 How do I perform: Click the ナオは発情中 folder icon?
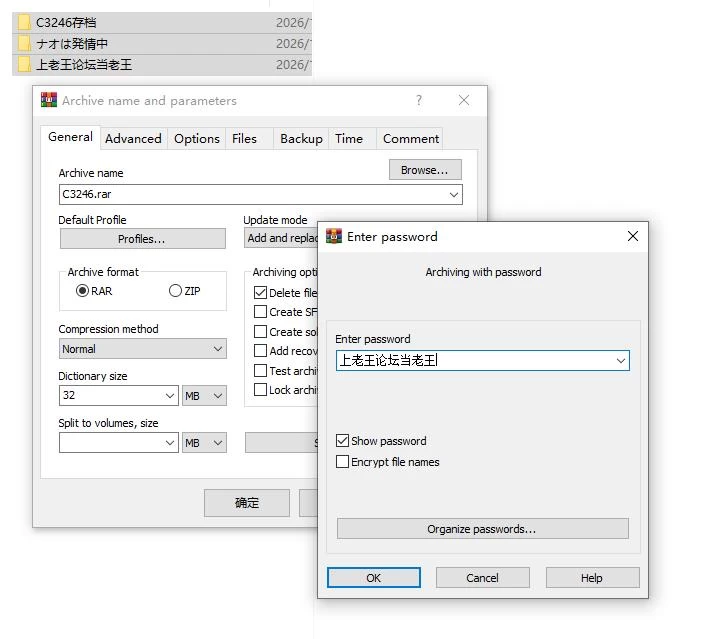24,43
